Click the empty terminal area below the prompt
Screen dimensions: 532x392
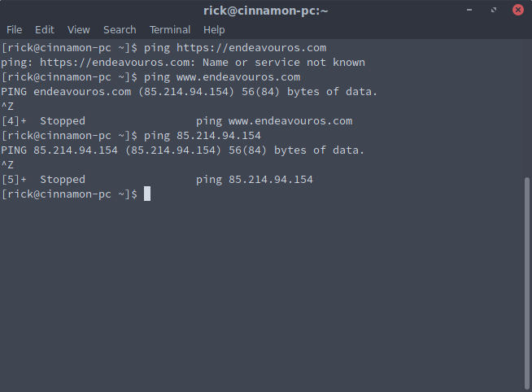coord(261,295)
